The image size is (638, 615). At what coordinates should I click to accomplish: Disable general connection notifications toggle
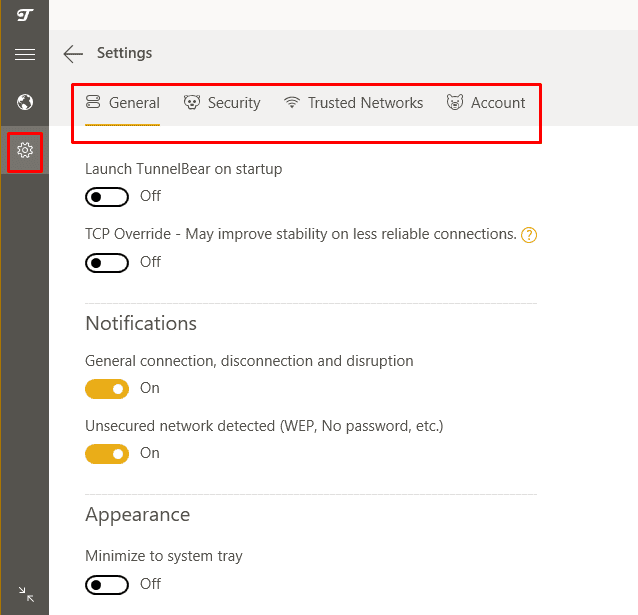click(x=107, y=389)
